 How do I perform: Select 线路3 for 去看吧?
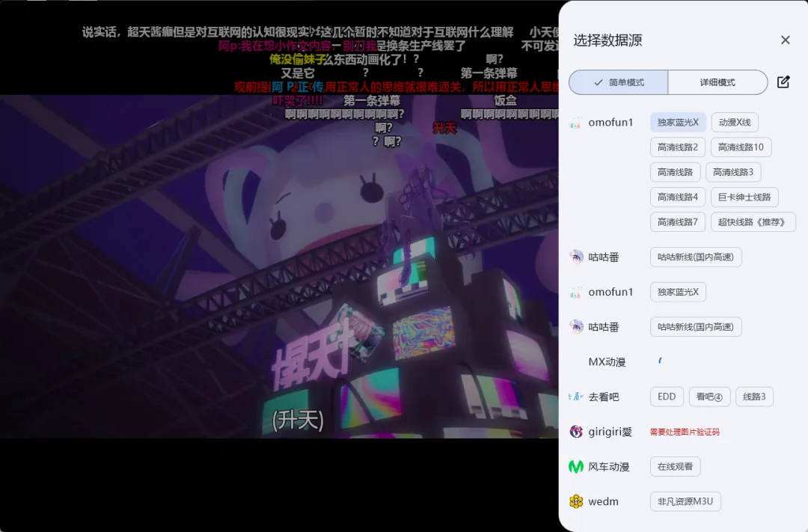pyautogui.click(x=754, y=397)
